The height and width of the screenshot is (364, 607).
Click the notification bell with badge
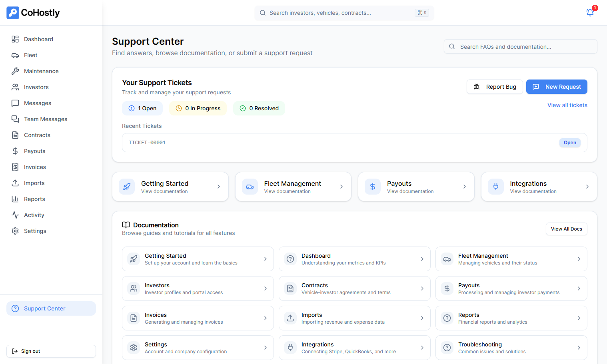pyautogui.click(x=590, y=12)
